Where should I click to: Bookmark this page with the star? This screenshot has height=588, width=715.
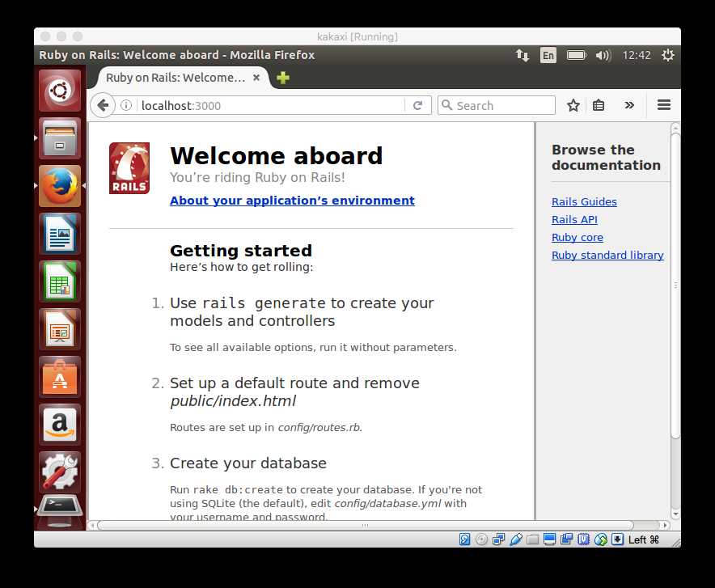573,106
